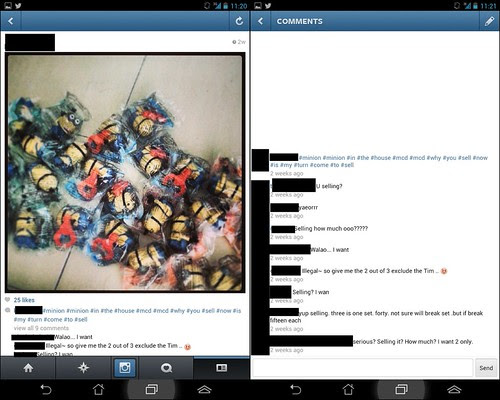Tap the back arrow on the photo screen
The height and width of the screenshot is (400, 500).
click(11, 21)
